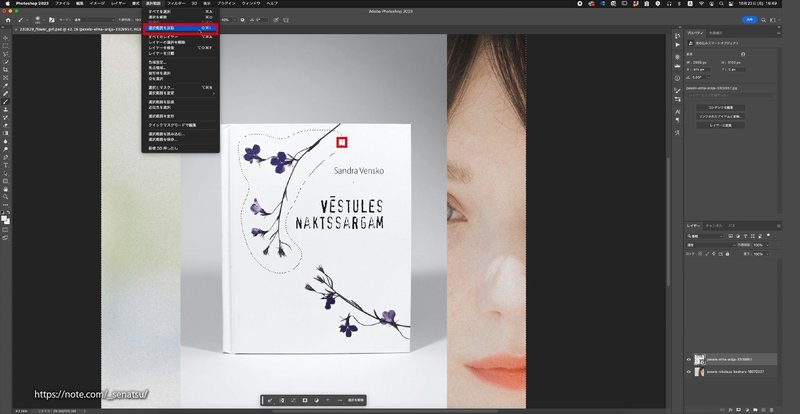This screenshot has height=414, width=800.
Task: Select the Zoom tool
Action: [x=6, y=197]
